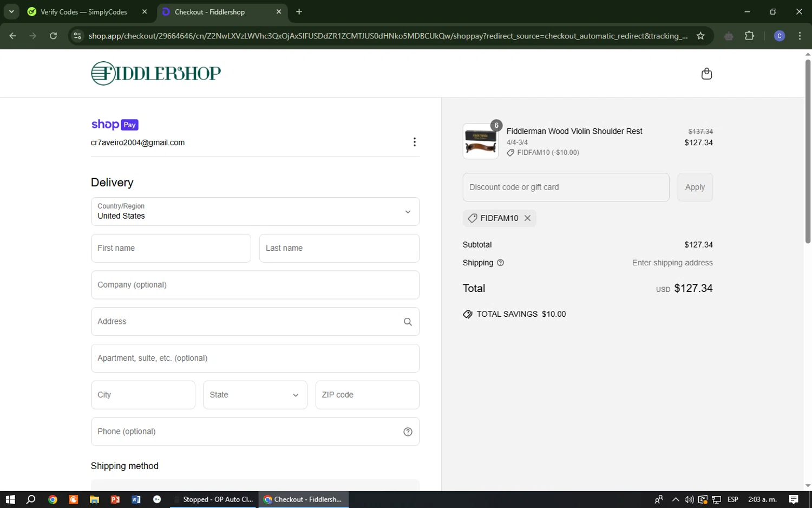Click the Shop Pay logo
This screenshot has height=508, width=812.
[115, 125]
